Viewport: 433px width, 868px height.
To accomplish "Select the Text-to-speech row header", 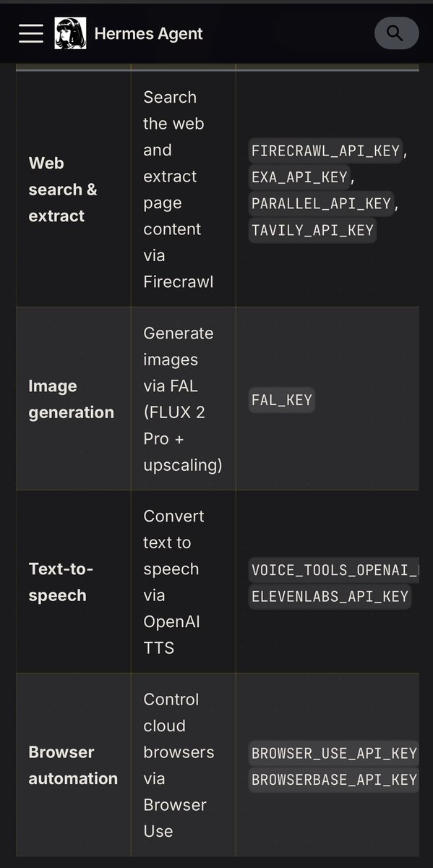I will [61, 582].
